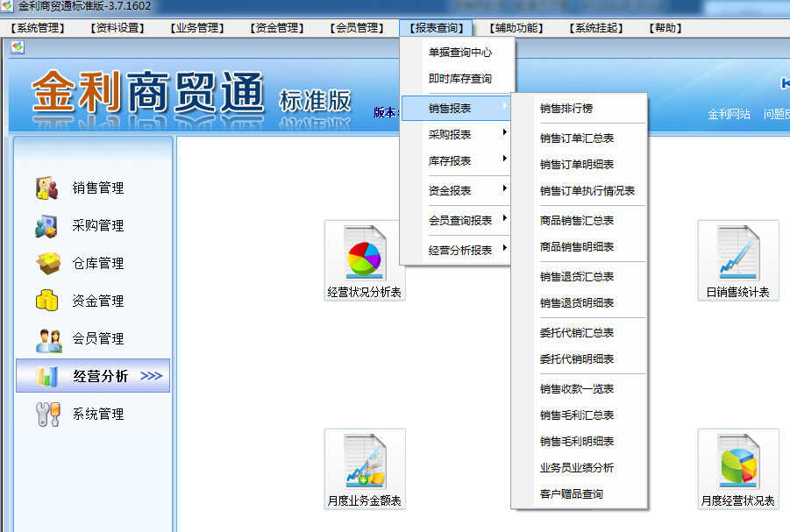Click the 会员管理 people icon
The image size is (790, 532).
click(x=48, y=340)
